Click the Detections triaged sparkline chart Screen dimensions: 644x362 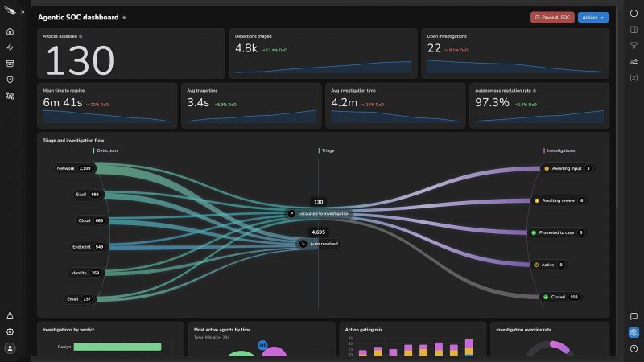pos(324,67)
